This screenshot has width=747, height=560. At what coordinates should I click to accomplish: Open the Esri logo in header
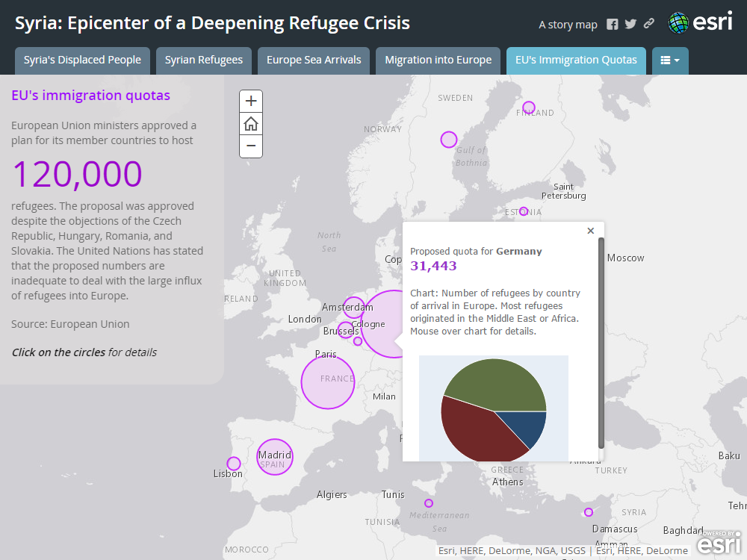[x=700, y=22]
